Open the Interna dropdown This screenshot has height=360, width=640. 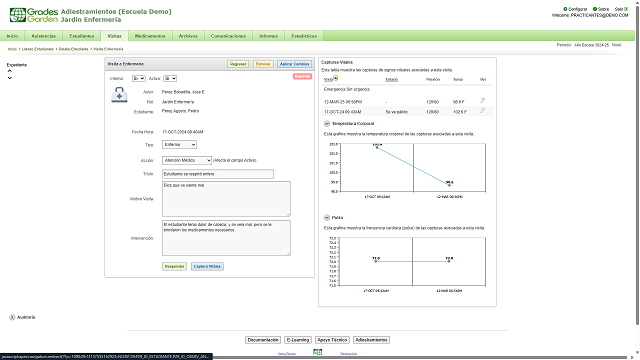(x=138, y=78)
